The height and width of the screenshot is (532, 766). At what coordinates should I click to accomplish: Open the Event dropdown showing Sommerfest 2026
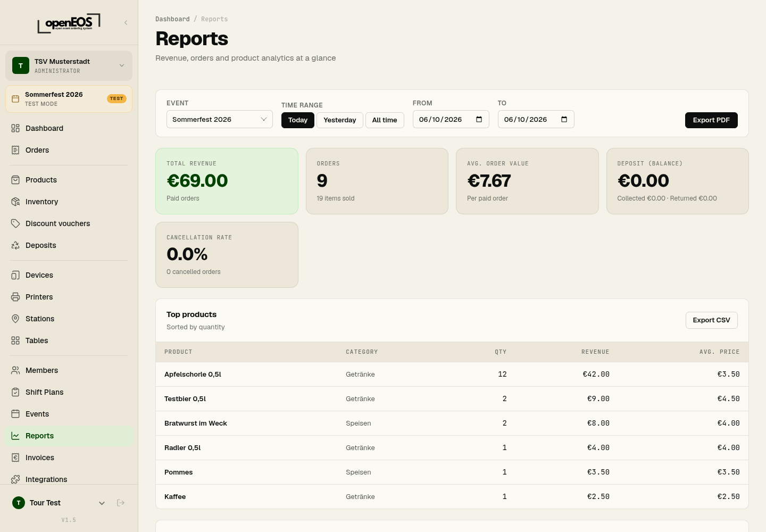(x=220, y=119)
